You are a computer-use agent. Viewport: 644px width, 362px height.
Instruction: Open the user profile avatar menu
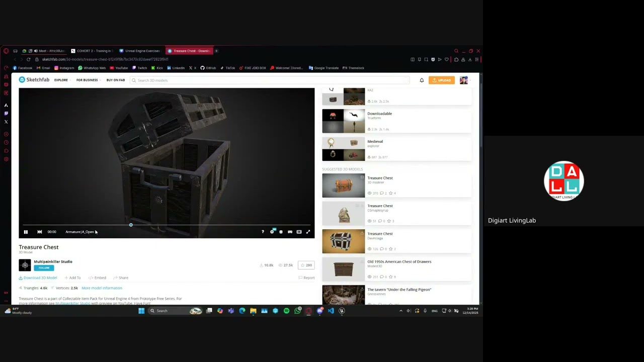tap(464, 80)
